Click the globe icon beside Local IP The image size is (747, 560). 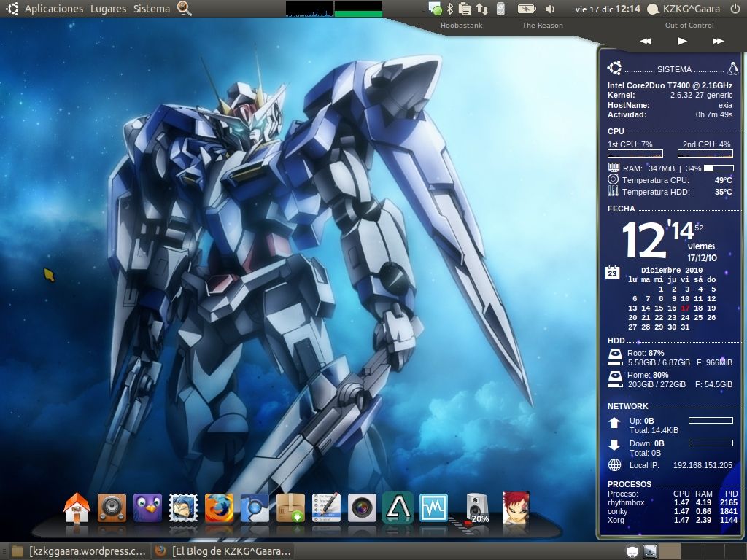614,465
